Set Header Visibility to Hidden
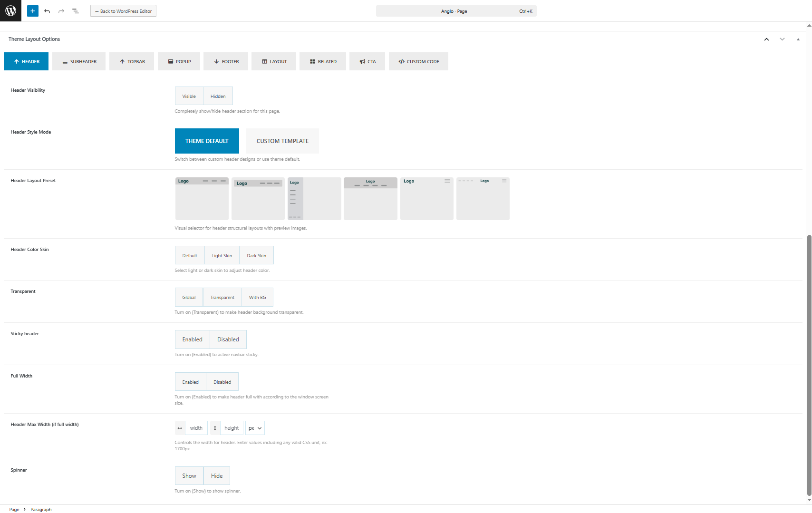This screenshot has height=513, width=812. [218, 96]
